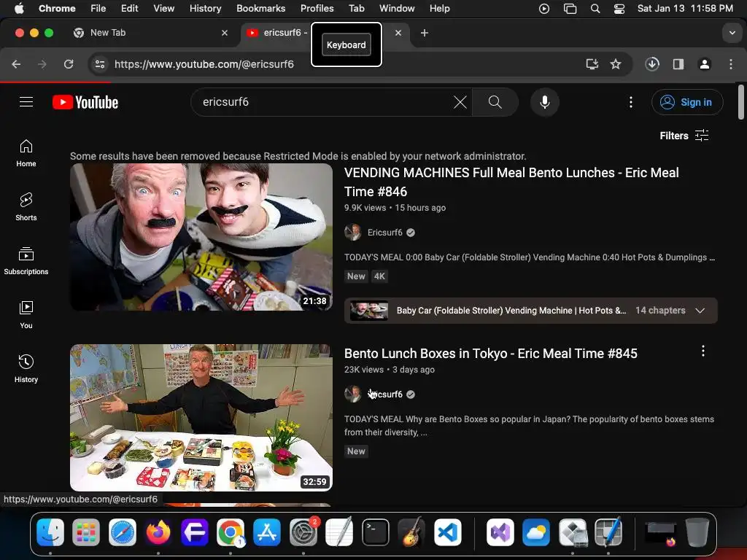Click the chapter preview Baby Car text

pos(511,311)
